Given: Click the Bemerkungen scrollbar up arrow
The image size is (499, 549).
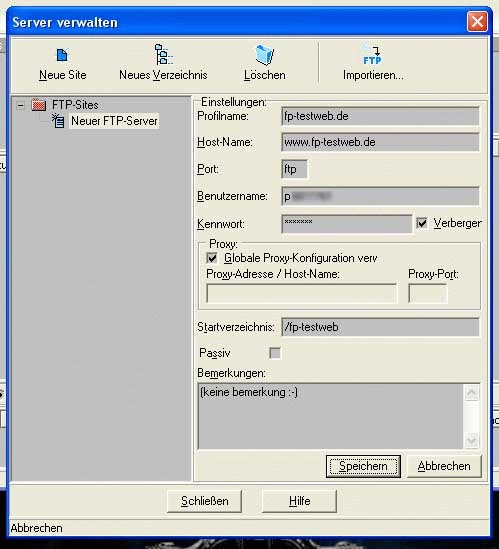Looking at the screenshot, I should click(x=471, y=393).
